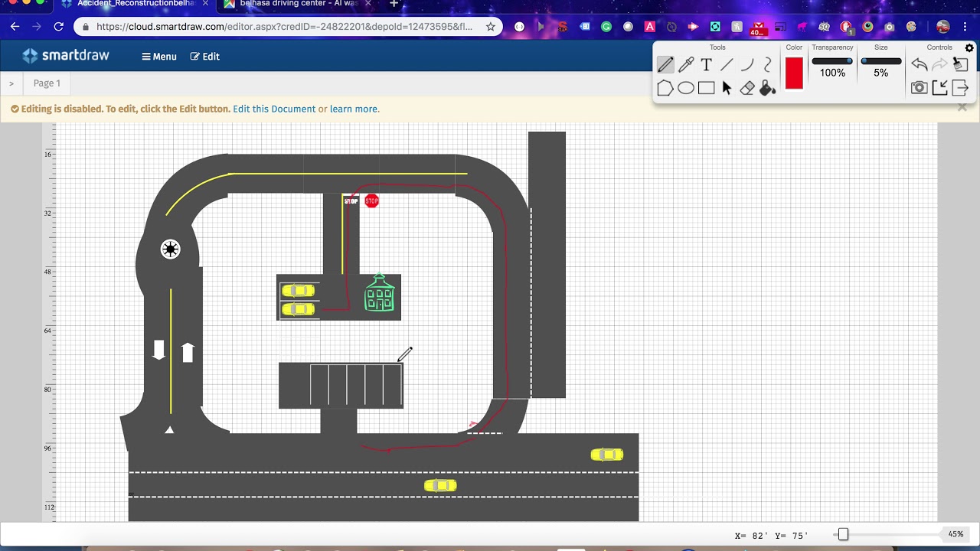Adjust the Transparency slider
Image resolution: width=980 pixels, height=551 pixels.
(832, 61)
